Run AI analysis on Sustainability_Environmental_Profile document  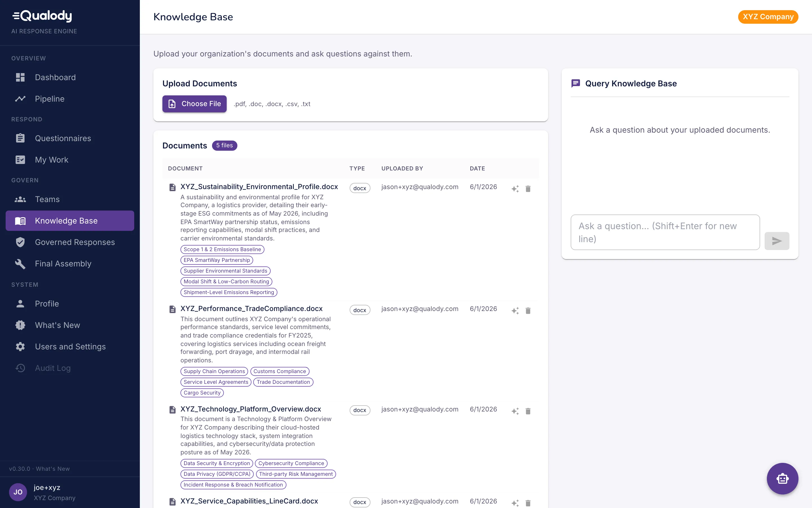(515, 189)
